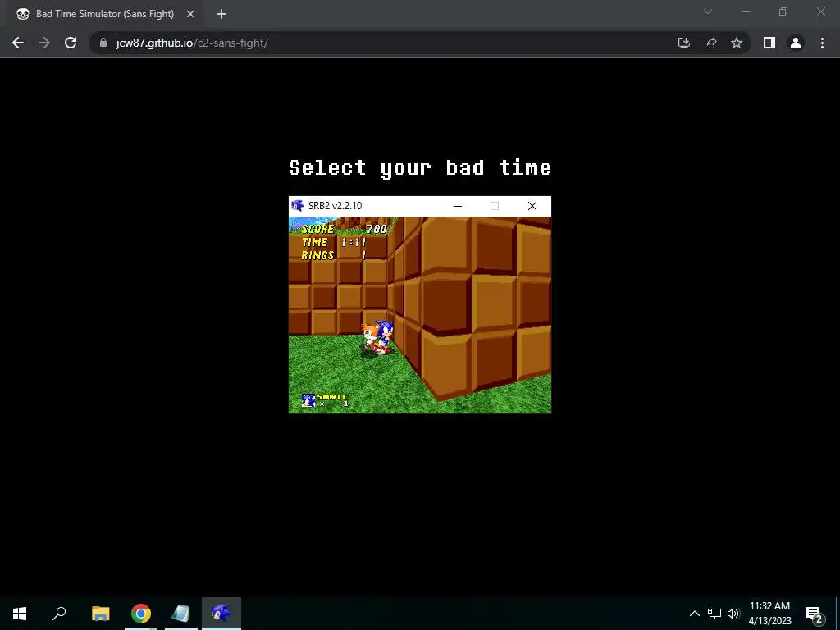Show hidden system tray icons
Image resolution: width=840 pixels, height=630 pixels.
694,614
